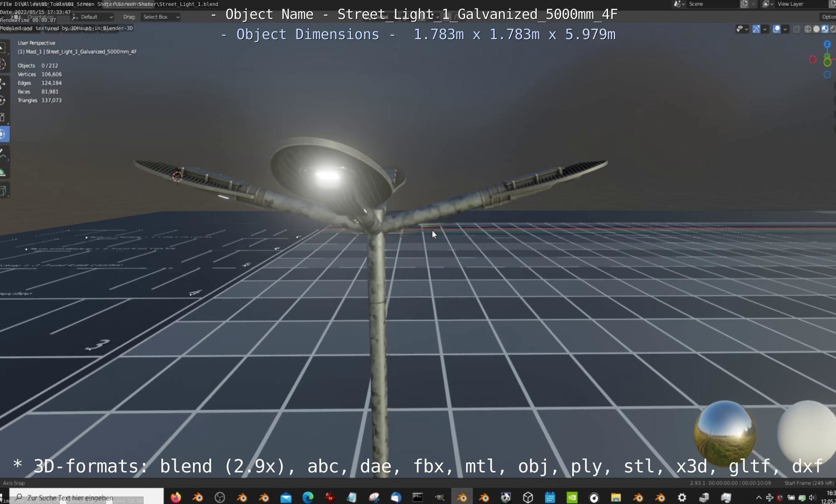Click the red negative X gizmo circle
836x504 pixels.
point(813,59)
